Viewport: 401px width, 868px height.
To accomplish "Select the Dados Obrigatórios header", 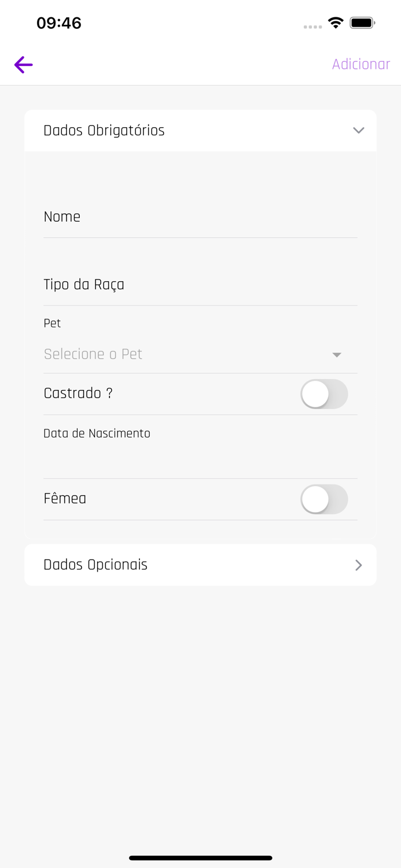I will 104,131.
